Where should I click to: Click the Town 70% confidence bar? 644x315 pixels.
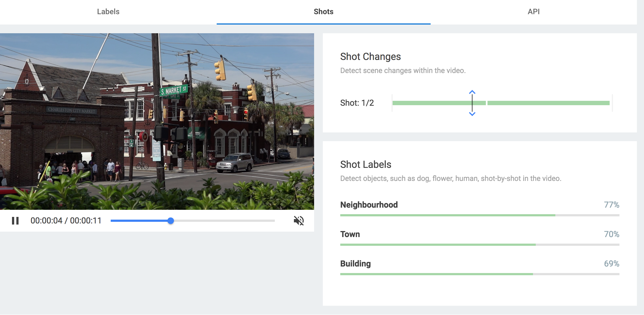tap(480, 245)
